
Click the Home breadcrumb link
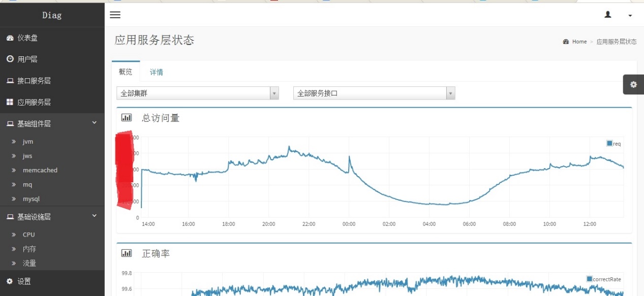click(x=579, y=42)
